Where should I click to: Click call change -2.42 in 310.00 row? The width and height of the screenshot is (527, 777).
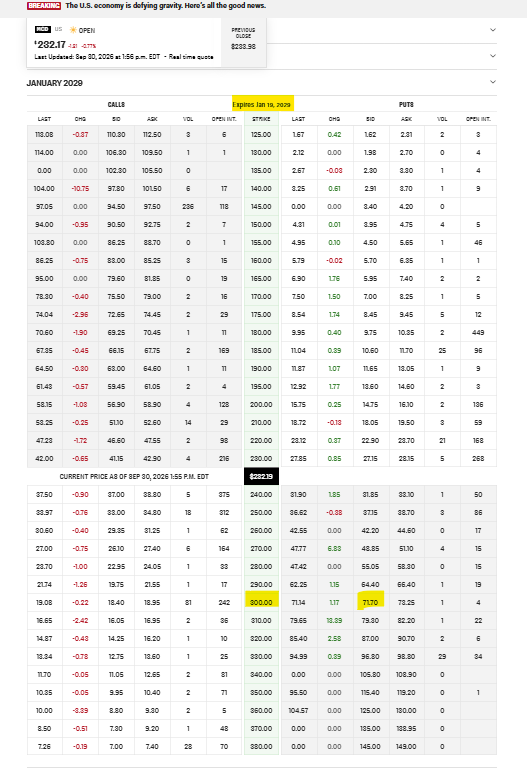click(x=80, y=620)
